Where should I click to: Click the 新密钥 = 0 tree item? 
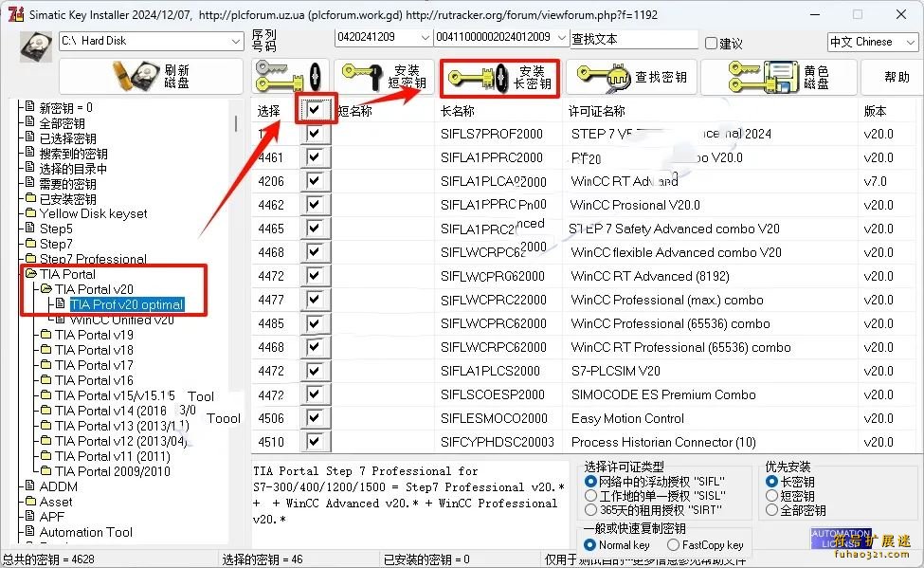coord(65,108)
